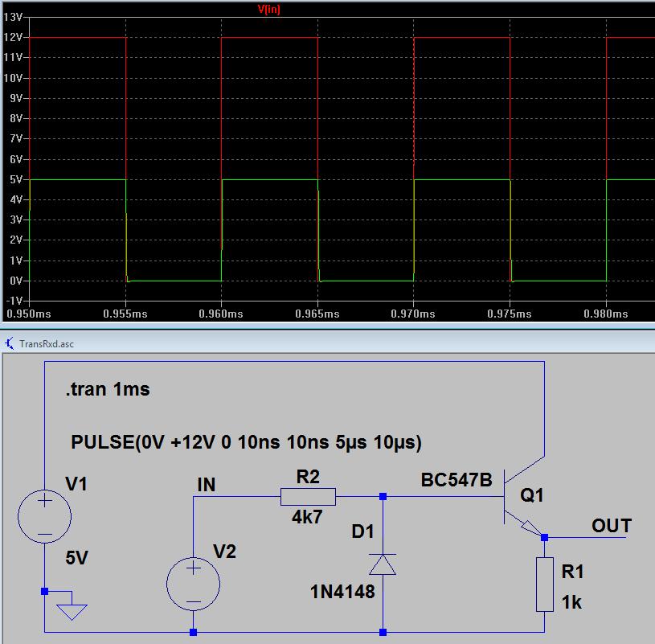This screenshot has width=655, height=644.
Task: Click the IN net label
Action: coord(207,485)
